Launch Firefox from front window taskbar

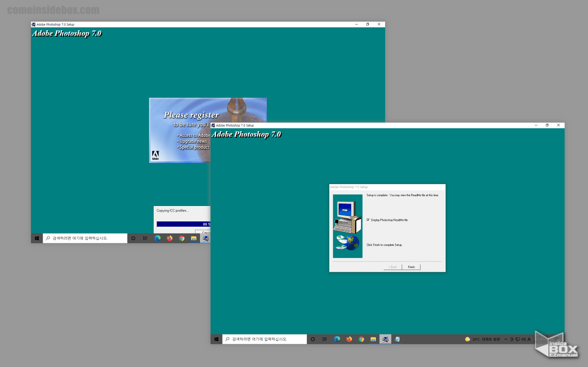coord(349,339)
